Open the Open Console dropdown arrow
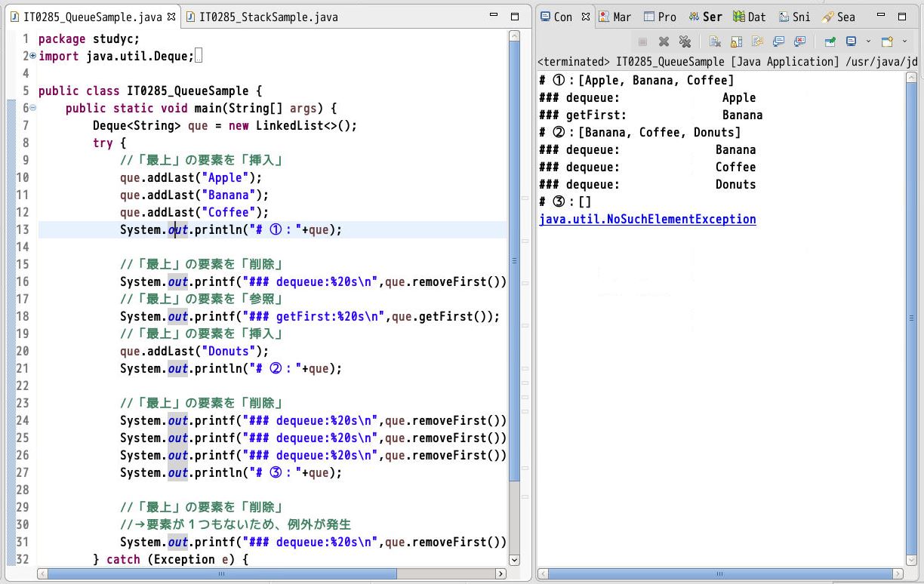This screenshot has width=924, height=584. [903, 41]
